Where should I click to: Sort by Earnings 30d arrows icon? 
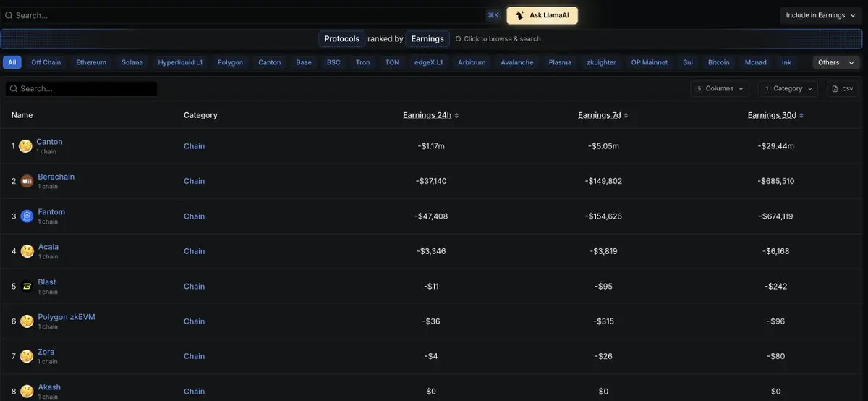801,115
